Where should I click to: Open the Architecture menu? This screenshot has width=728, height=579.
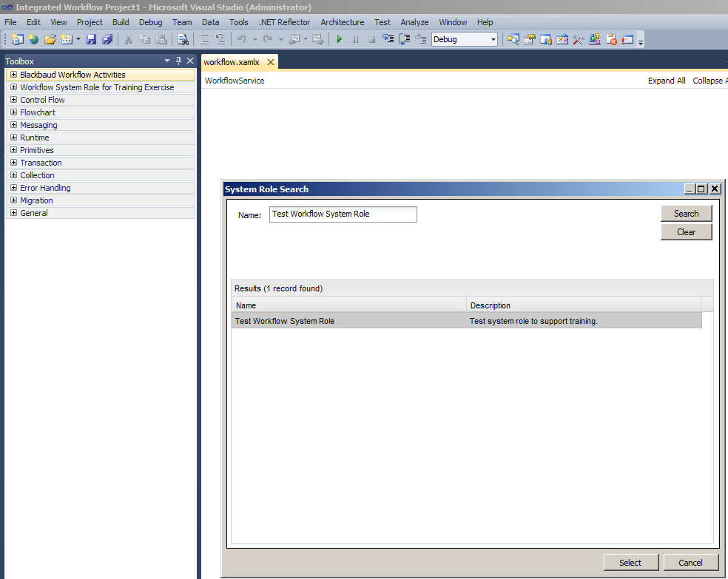pyautogui.click(x=342, y=22)
